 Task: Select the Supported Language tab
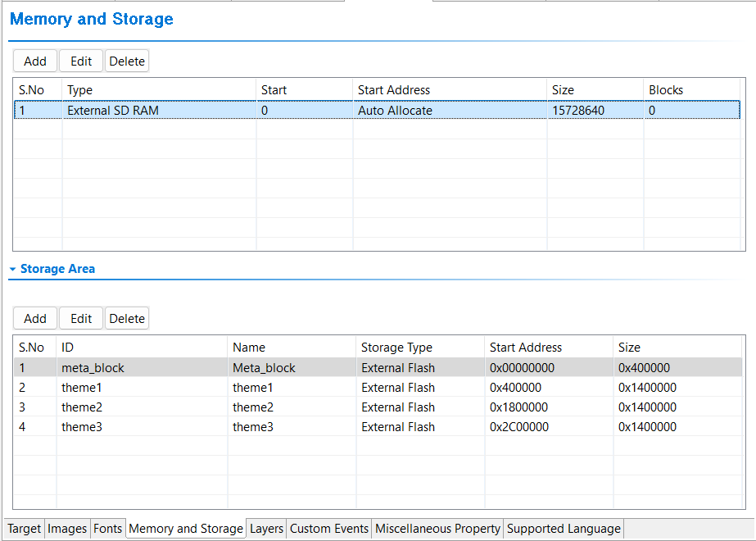point(564,529)
